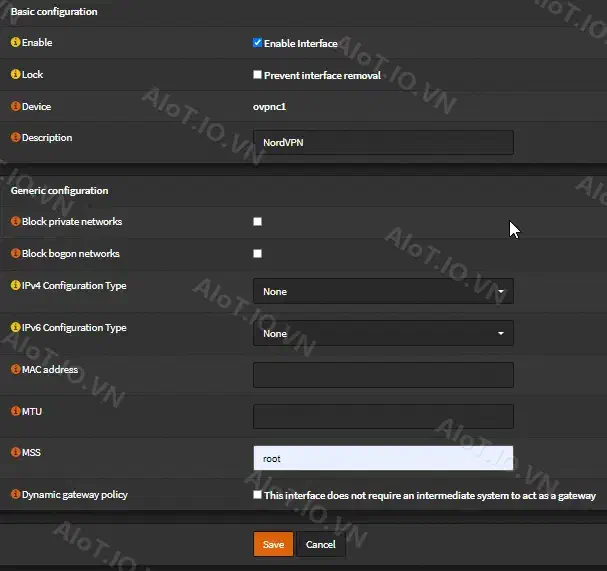Click the IPv4 Configuration Type label
The height and width of the screenshot is (571, 607).
coord(74,286)
